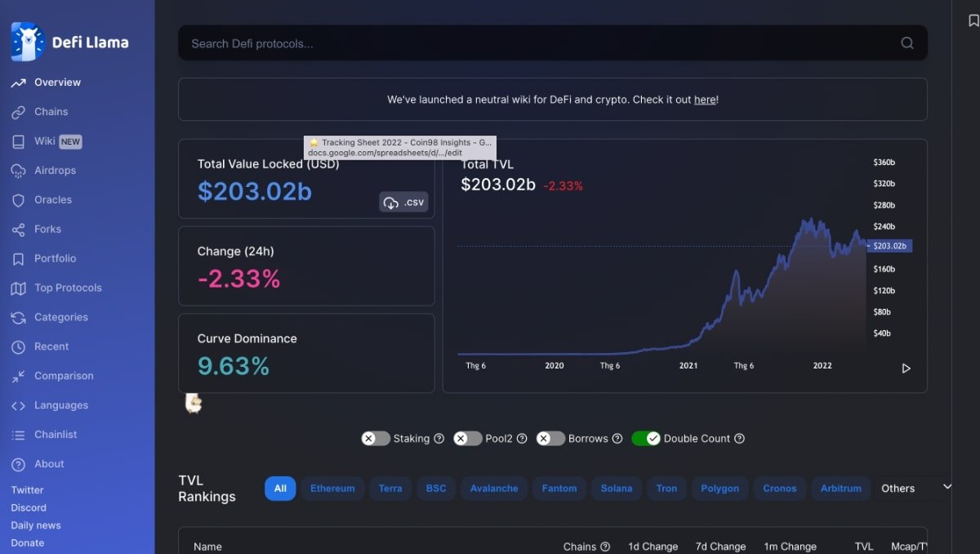
Task: Filter rankings by Solana
Action: point(617,489)
